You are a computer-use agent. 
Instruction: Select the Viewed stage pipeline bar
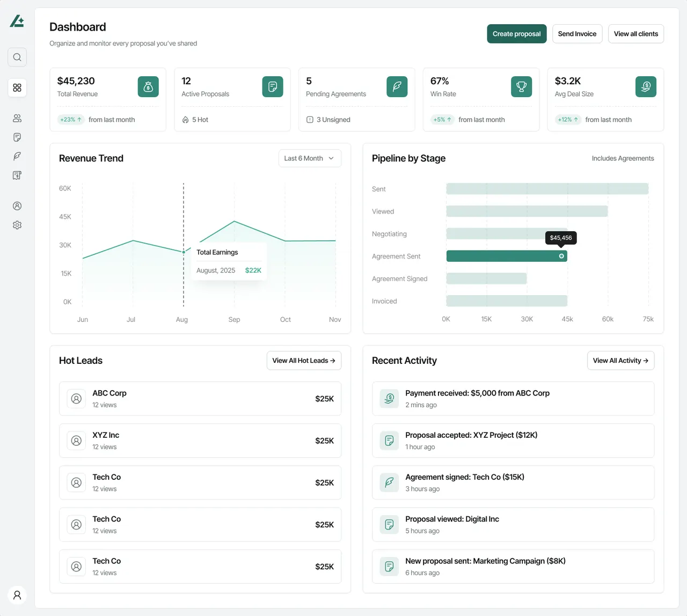point(527,211)
